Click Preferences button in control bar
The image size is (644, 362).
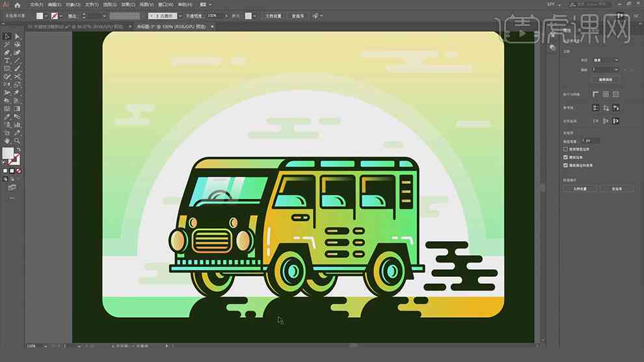pyautogui.click(x=298, y=16)
